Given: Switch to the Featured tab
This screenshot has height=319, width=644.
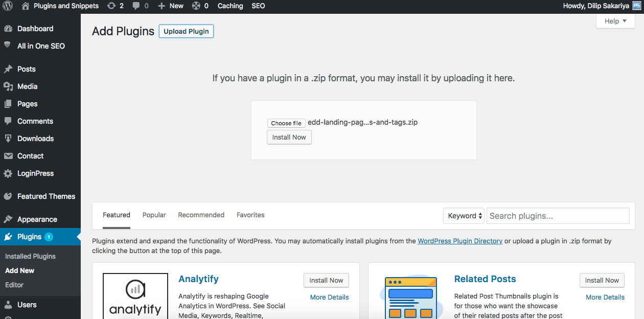Looking at the screenshot, I should pyautogui.click(x=117, y=215).
